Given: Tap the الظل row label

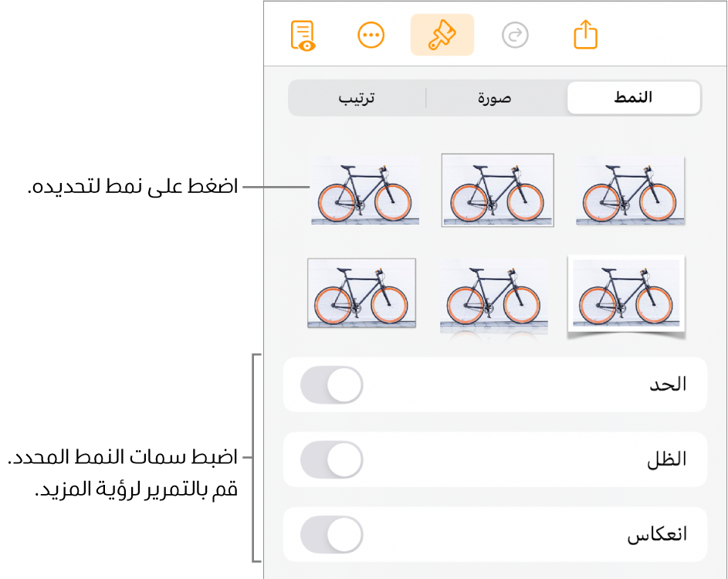Looking at the screenshot, I should [667, 460].
